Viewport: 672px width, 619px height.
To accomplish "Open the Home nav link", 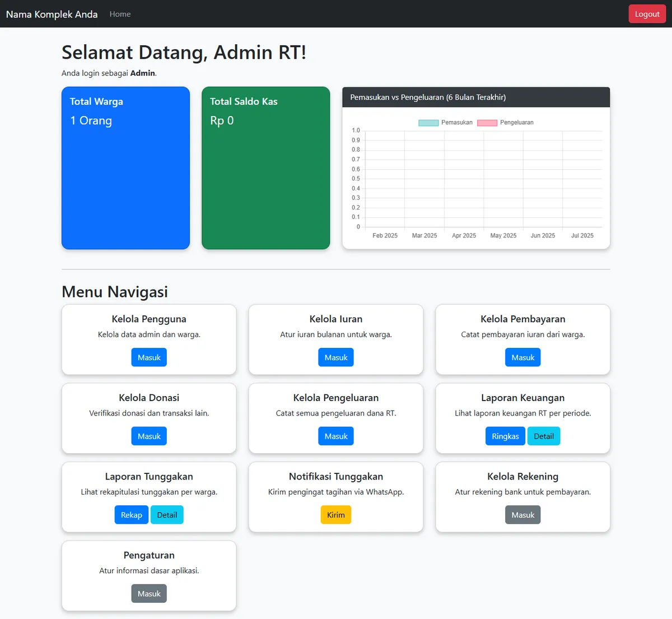I will click(x=120, y=14).
